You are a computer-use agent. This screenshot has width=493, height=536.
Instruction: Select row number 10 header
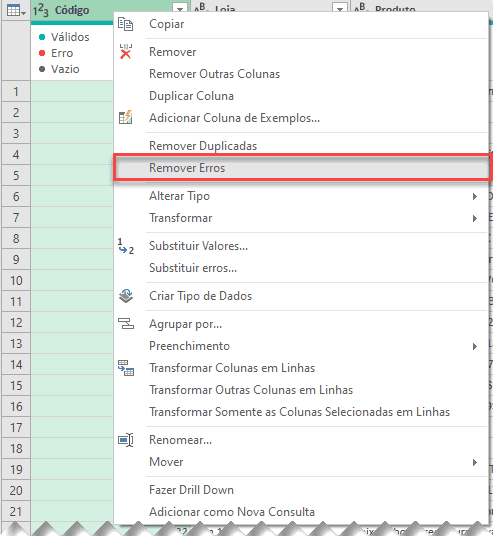click(x=16, y=281)
